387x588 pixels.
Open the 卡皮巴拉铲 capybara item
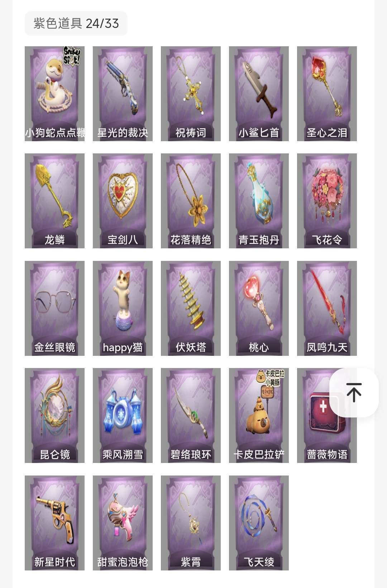259,415
